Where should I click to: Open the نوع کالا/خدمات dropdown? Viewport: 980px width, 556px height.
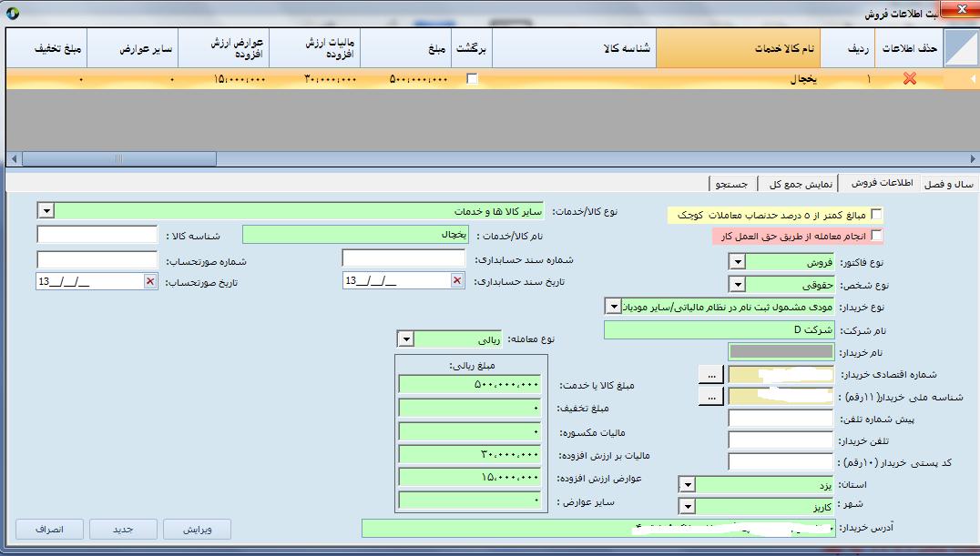click(x=46, y=211)
